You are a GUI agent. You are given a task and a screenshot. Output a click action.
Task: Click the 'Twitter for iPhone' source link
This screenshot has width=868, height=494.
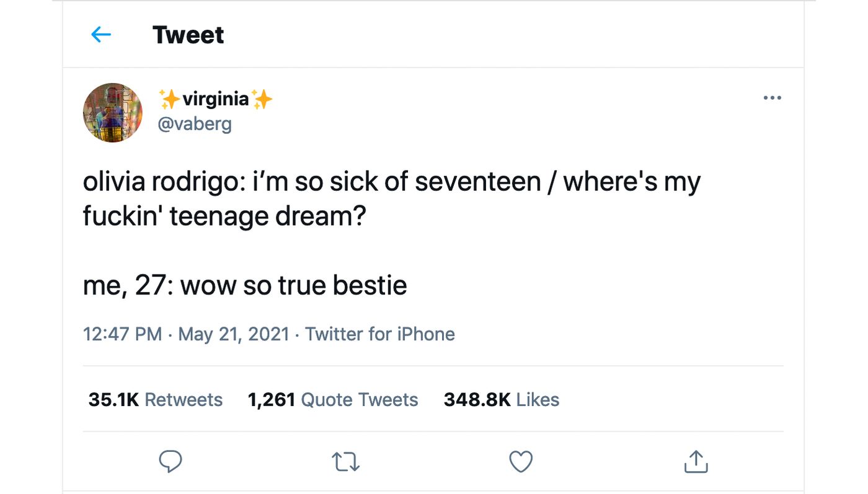[380, 334]
